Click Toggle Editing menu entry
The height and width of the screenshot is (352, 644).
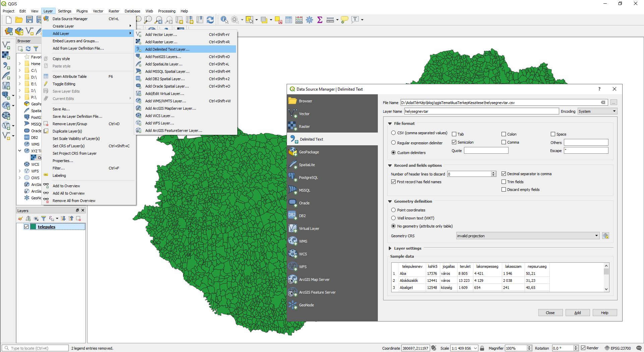[88, 84]
